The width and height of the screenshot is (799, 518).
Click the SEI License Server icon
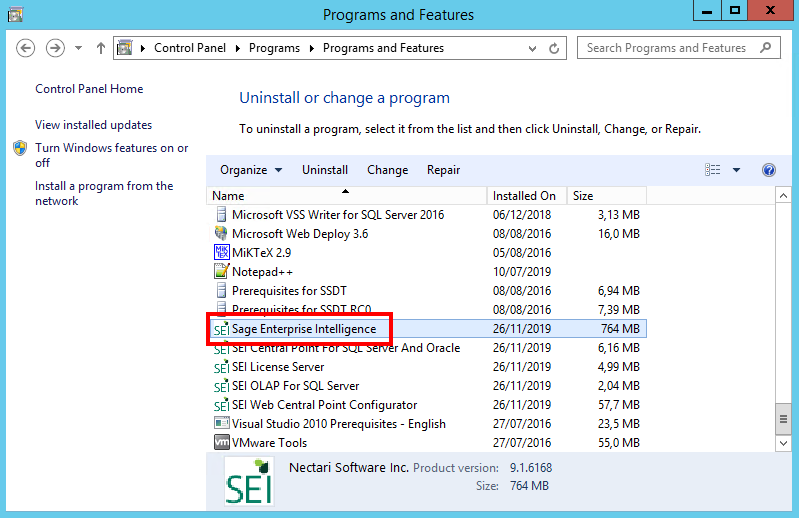coord(222,367)
